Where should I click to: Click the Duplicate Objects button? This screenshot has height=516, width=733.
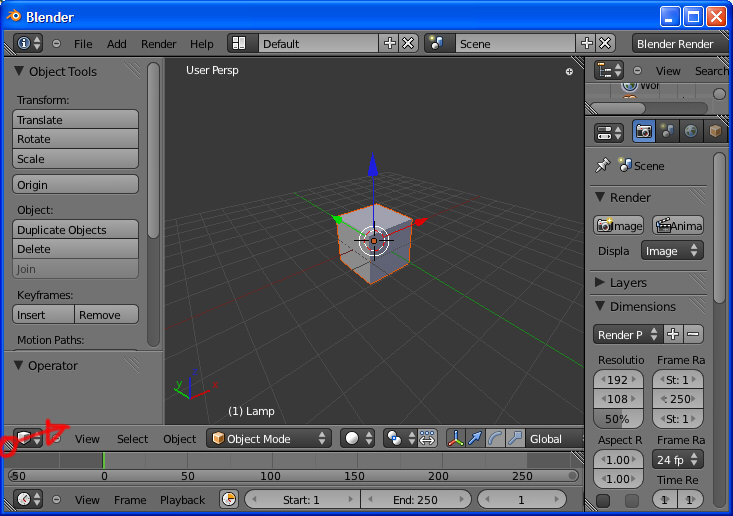76,230
